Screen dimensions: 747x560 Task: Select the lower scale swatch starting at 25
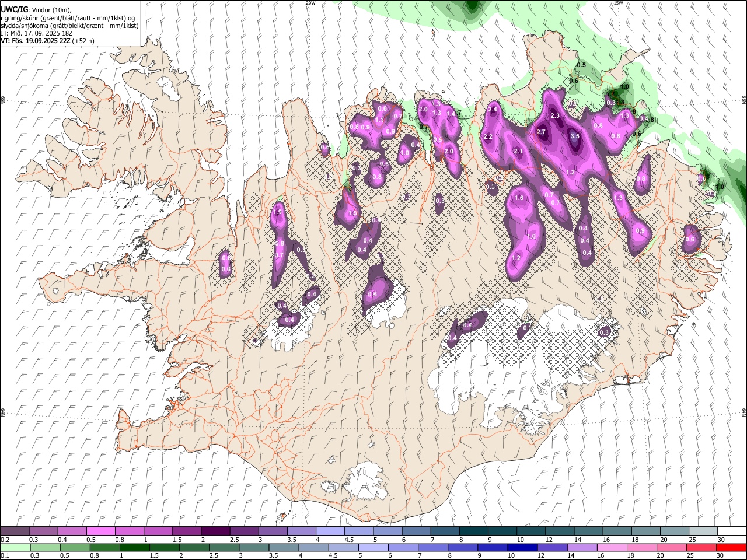pyautogui.click(x=701, y=547)
